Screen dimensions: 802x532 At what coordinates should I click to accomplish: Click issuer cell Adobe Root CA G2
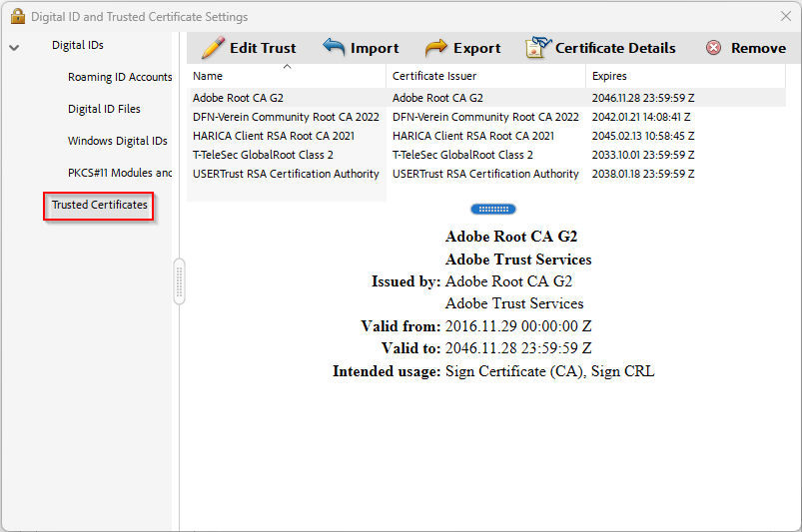(x=437, y=98)
